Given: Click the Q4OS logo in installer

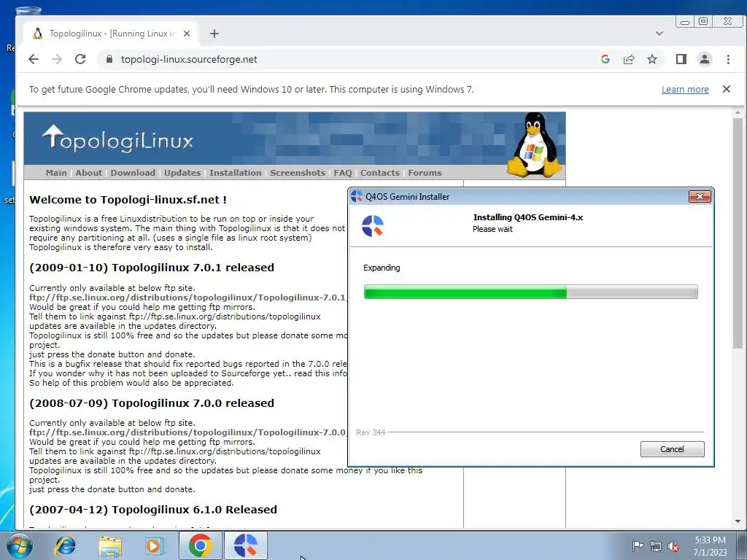Looking at the screenshot, I should click(373, 226).
